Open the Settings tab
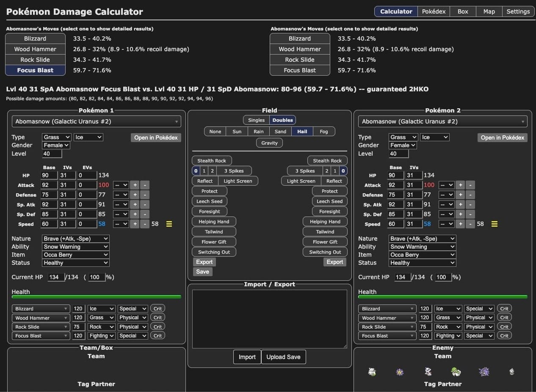 click(518, 11)
